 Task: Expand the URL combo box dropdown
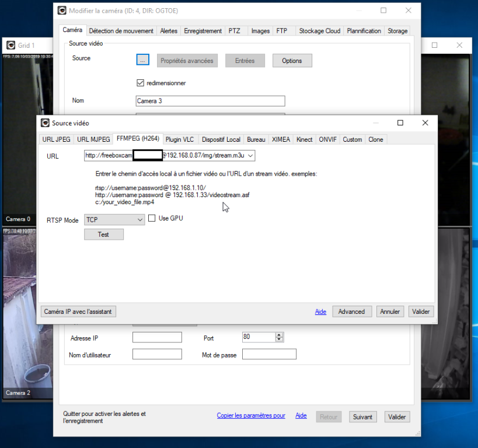point(250,156)
